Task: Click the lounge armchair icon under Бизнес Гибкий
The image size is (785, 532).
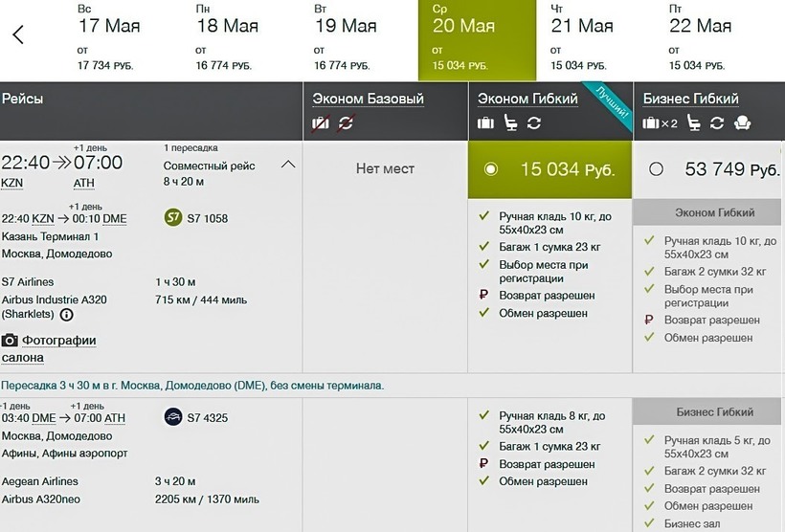Action: pos(742,122)
